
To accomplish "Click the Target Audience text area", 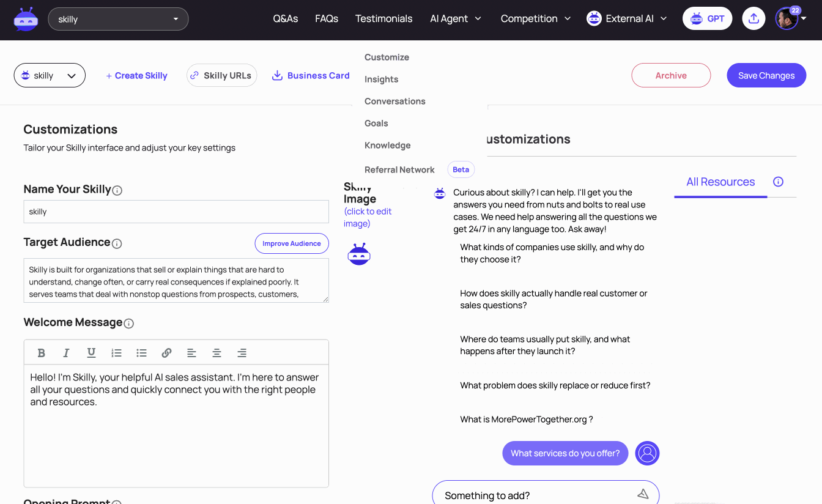I will click(x=176, y=280).
